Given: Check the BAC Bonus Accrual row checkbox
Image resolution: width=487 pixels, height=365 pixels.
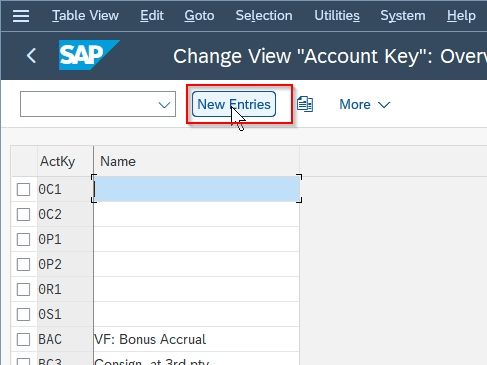Looking at the screenshot, I should (x=23, y=339).
